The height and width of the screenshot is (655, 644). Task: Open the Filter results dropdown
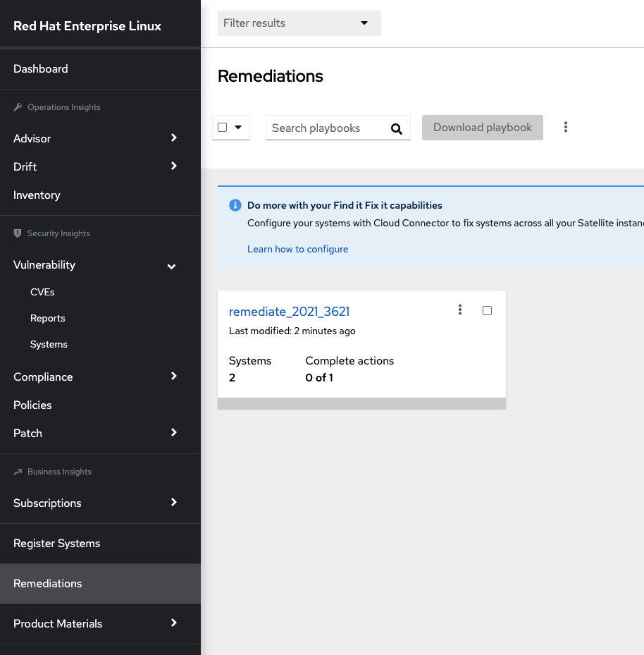click(299, 23)
